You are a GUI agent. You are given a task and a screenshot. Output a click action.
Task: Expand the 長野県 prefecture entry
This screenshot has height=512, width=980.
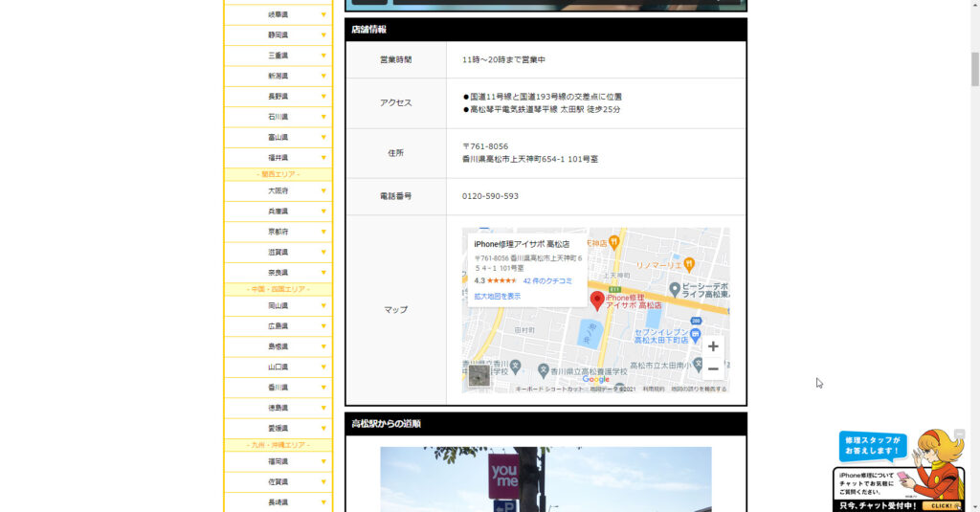[x=278, y=97]
